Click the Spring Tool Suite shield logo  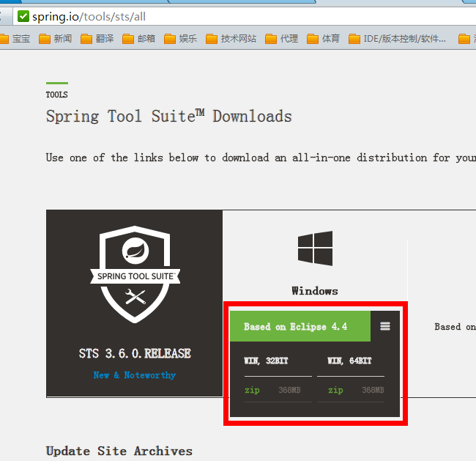[x=135, y=274]
